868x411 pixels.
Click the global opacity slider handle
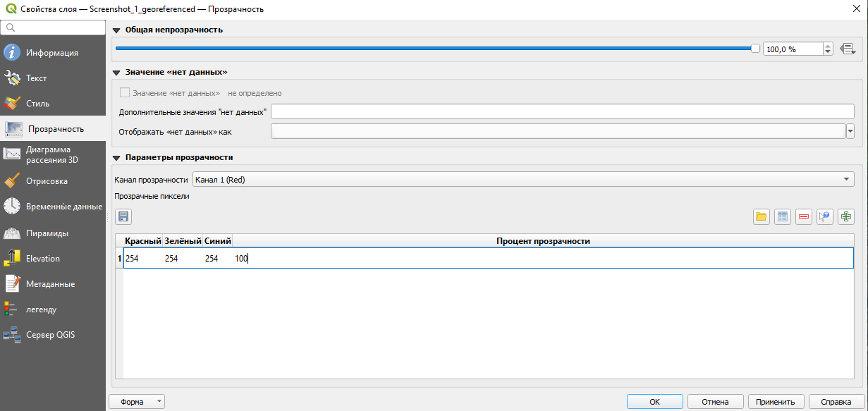click(755, 49)
